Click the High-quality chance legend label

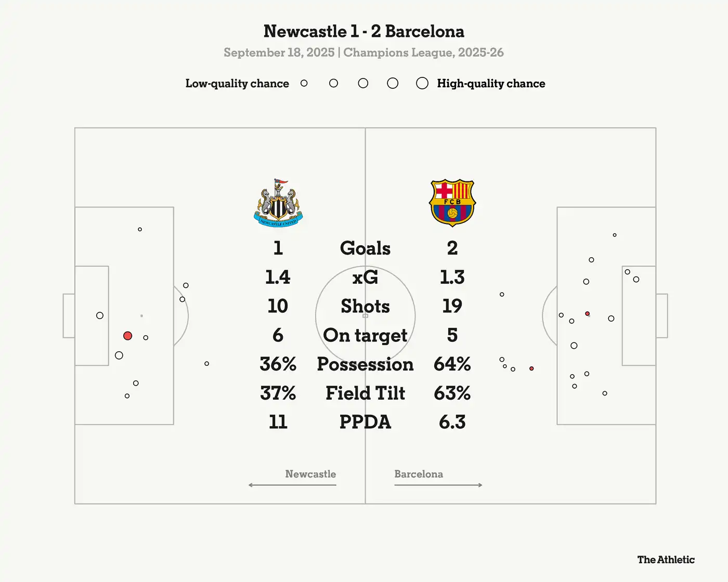(491, 84)
